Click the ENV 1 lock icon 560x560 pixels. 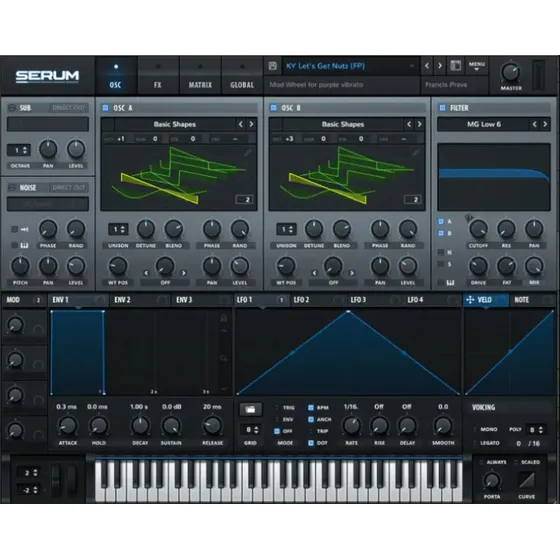(224, 318)
